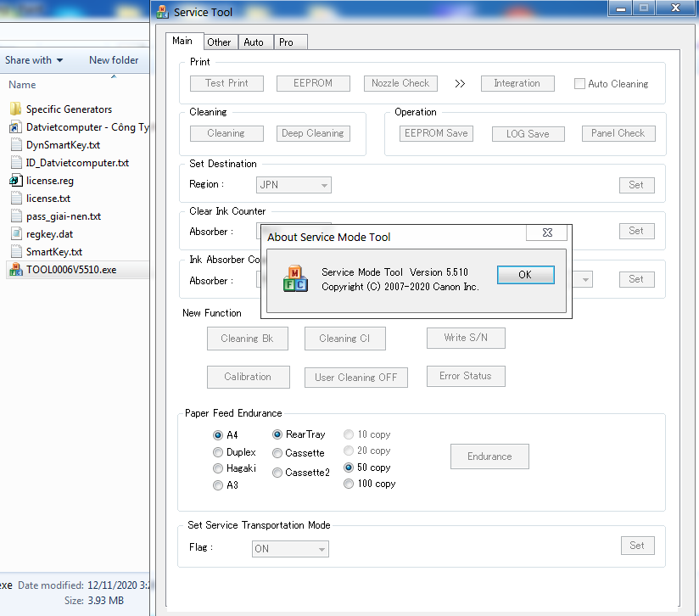Click the Cleaning Bk button
Image resolution: width=699 pixels, height=616 pixels.
(x=248, y=339)
